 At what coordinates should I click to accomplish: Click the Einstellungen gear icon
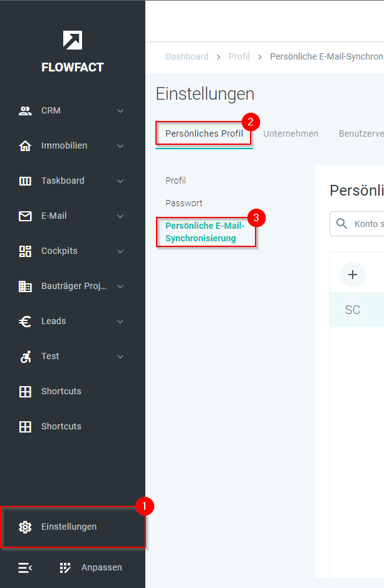click(x=25, y=527)
